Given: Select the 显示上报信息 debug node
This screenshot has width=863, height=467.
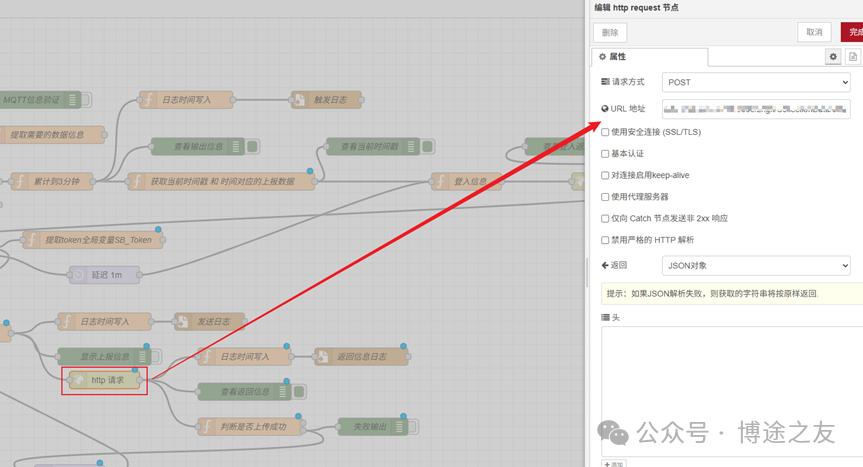Looking at the screenshot, I should (x=104, y=356).
